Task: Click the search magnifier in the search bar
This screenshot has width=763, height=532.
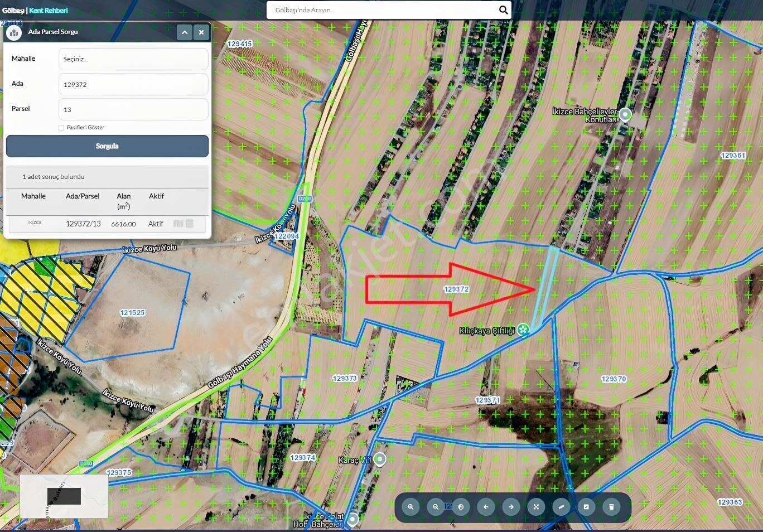Action: click(x=503, y=10)
